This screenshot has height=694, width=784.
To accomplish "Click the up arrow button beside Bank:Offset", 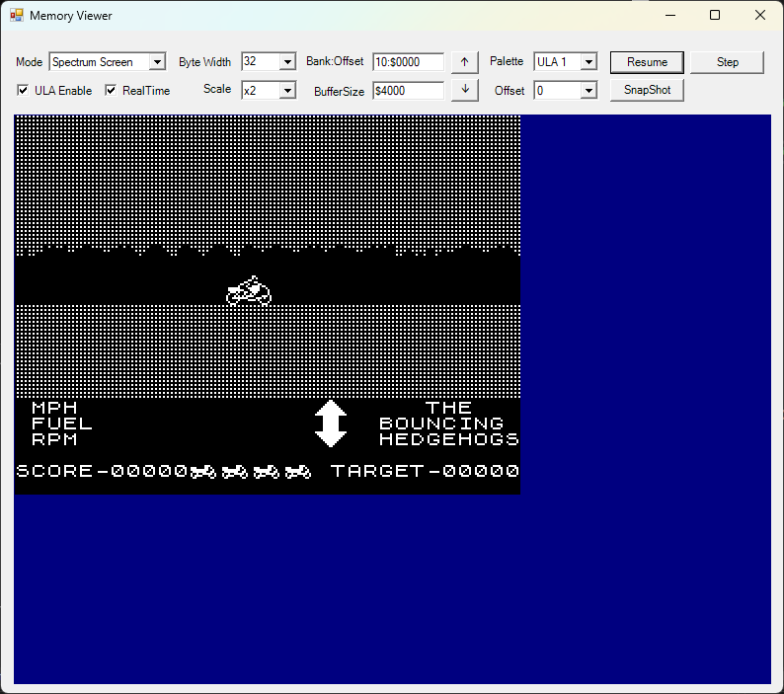I will (464, 62).
